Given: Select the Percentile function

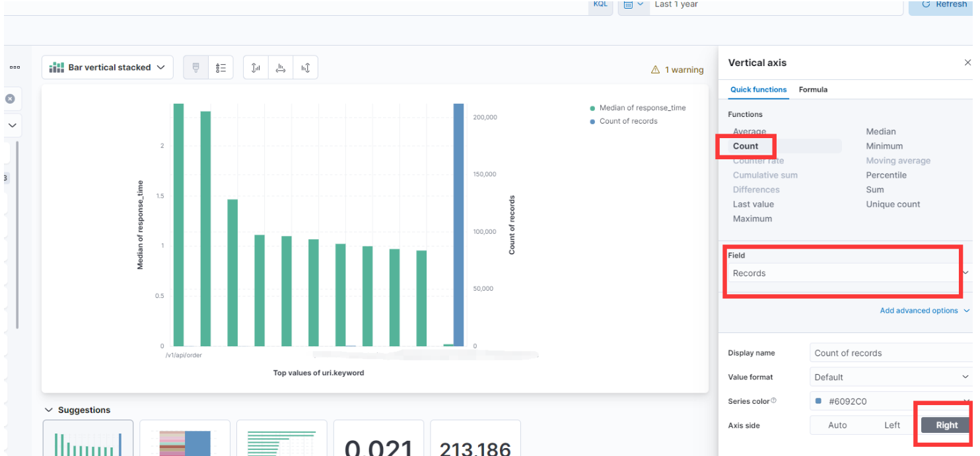Looking at the screenshot, I should coord(886,175).
